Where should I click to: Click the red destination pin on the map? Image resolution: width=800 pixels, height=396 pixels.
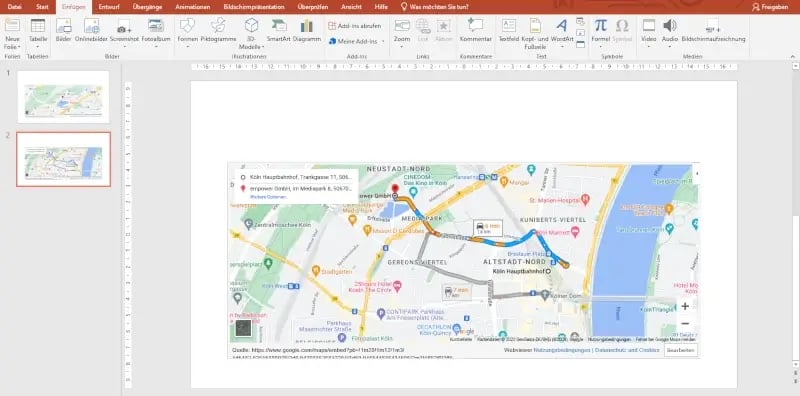(394, 189)
